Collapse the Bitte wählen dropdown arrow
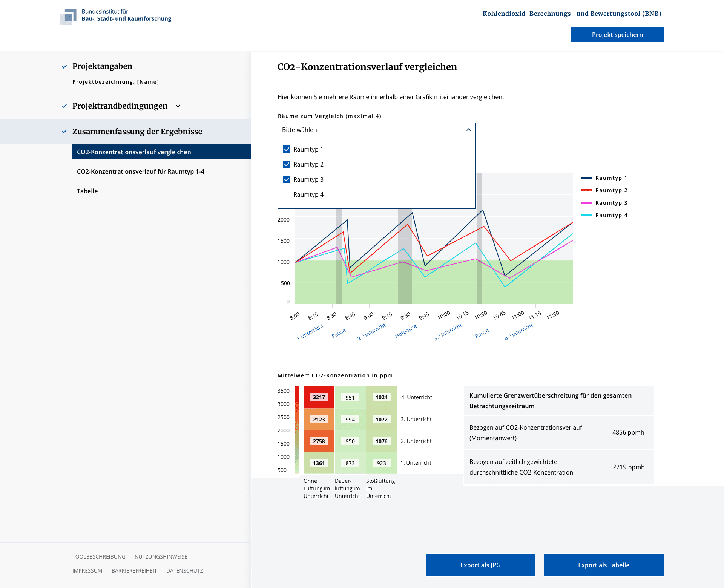This screenshot has width=724, height=588. (469, 130)
